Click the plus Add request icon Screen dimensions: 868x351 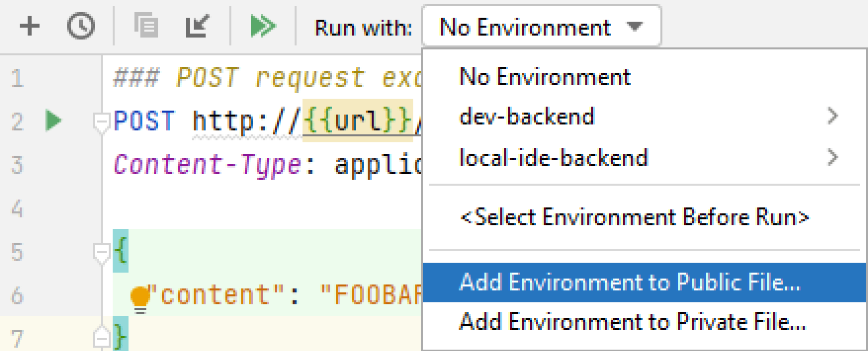pos(29,26)
